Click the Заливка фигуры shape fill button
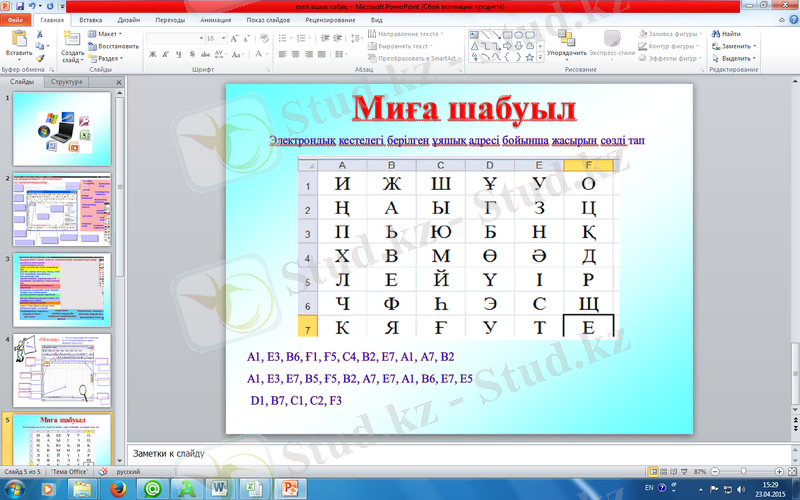The height and width of the screenshot is (500, 800). coord(670,34)
